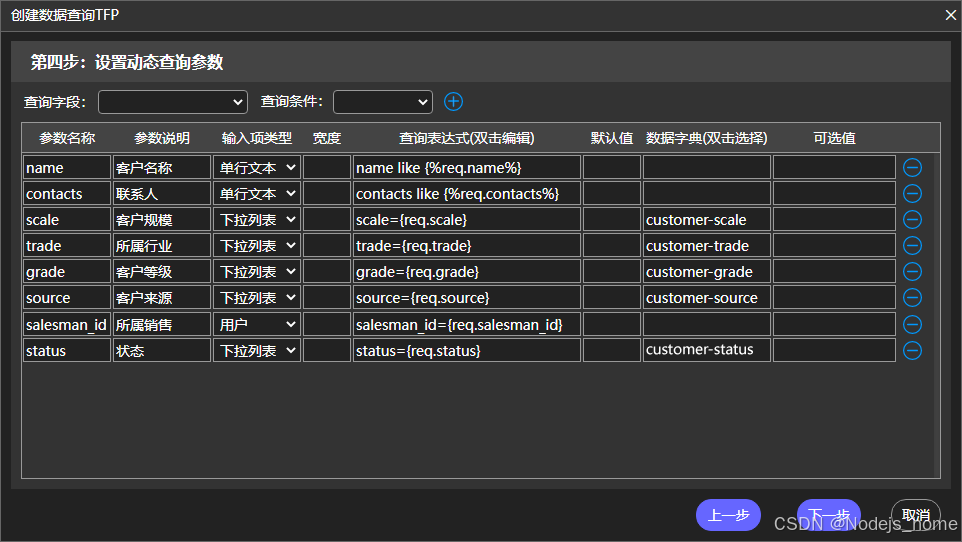Image resolution: width=962 pixels, height=542 pixels.
Task: Select expression source={req.source}
Action: click(467, 298)
